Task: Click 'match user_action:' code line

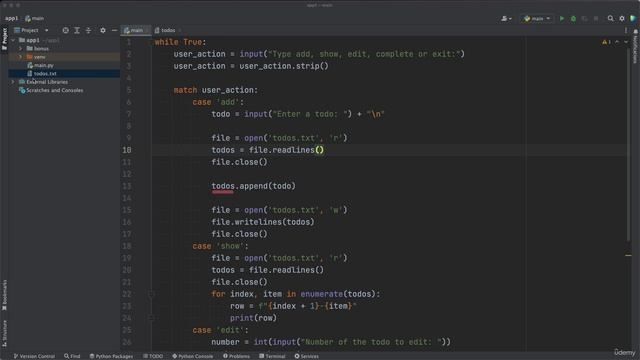Action: (216, 90)
